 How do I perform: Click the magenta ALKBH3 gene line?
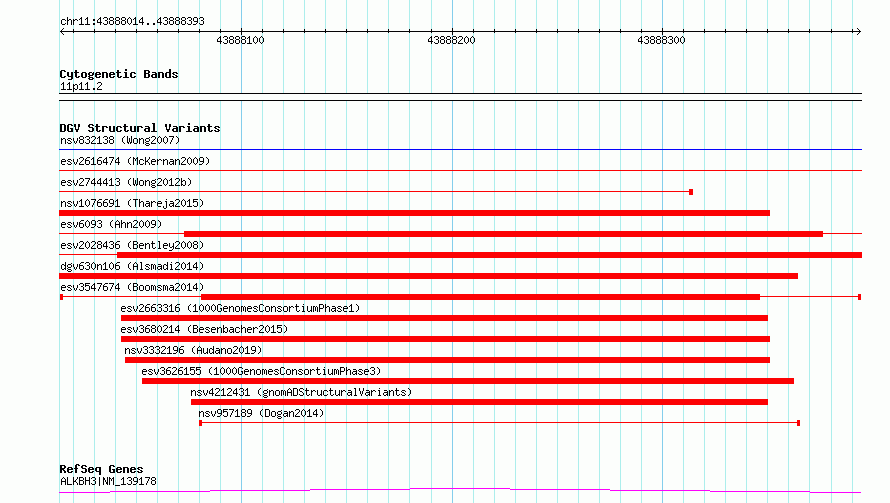pyautogui.click(x=460, y=490)
